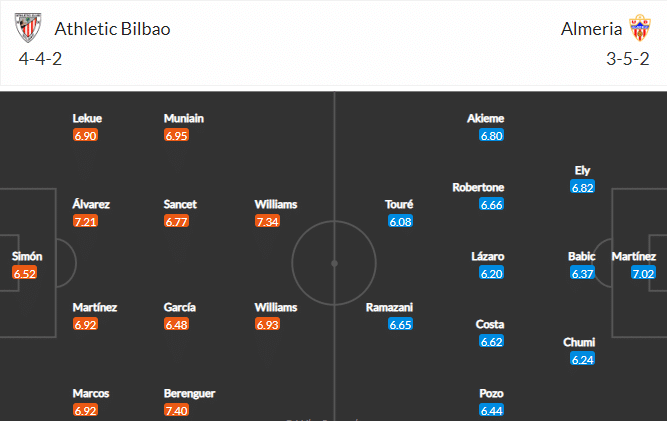Select Berenguer's 7.40 rating badge
This screenshot has height=421, width=667.
(x=177, y=410)
